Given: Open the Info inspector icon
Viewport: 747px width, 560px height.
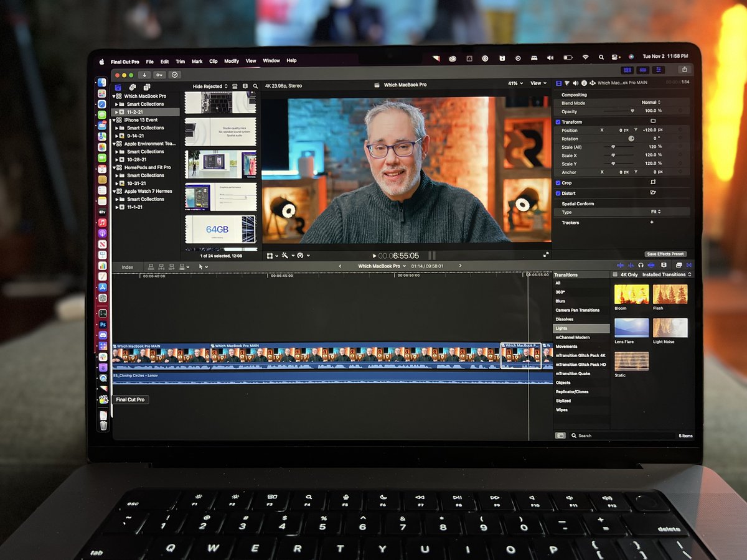Looking at the screenshot, I should (584, 83).
